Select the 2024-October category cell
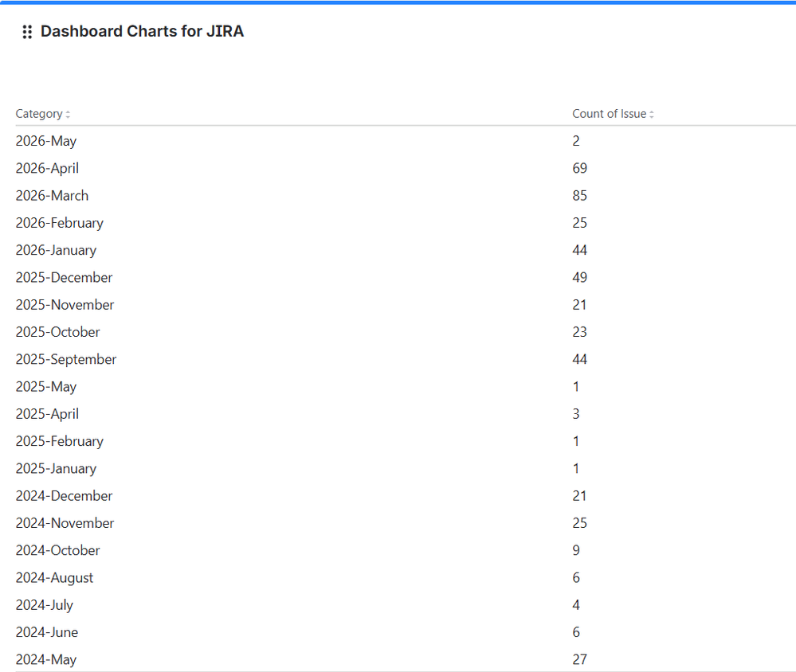 58,551
